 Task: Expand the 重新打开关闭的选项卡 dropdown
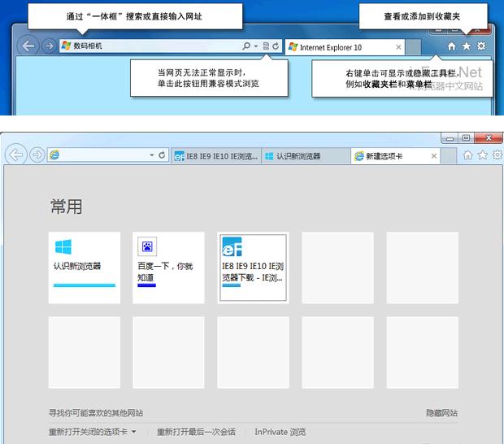coord(134,432)
